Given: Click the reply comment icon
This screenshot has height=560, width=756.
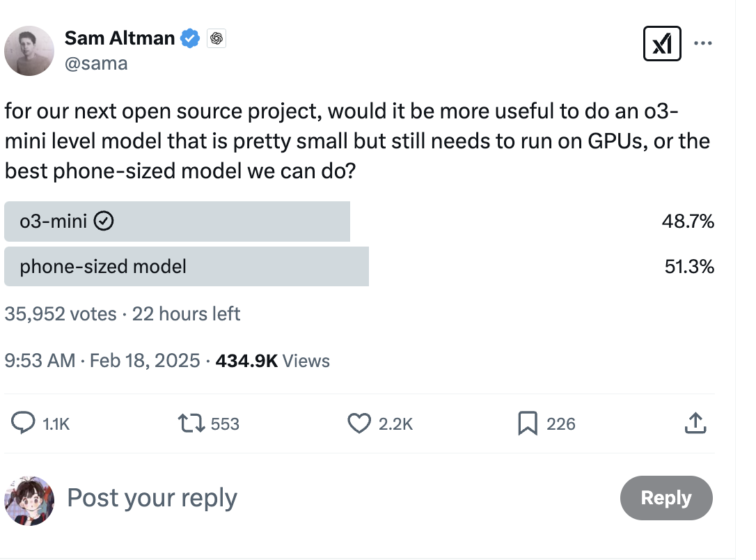Looking at the screenshot, I should point(25,423).
